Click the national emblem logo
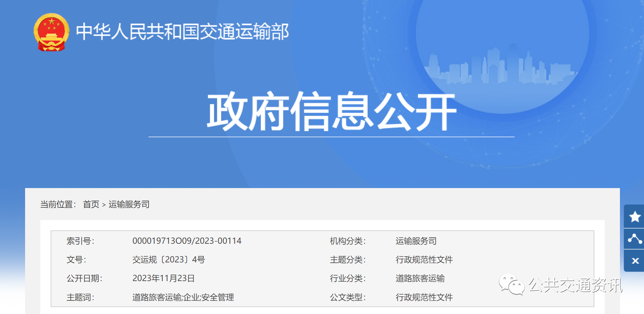Image resolution: width=644 pixels, height=314 pixels. 52,32
